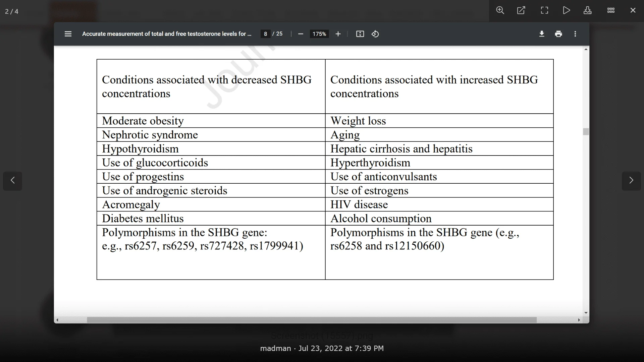
Task: Click 'Aging' table cell
Action: coord(439,135)
